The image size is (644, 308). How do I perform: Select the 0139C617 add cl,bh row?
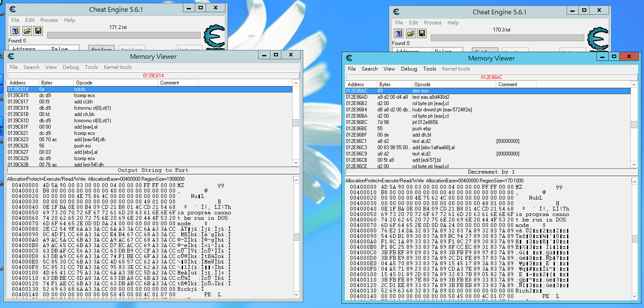point(150,102)
